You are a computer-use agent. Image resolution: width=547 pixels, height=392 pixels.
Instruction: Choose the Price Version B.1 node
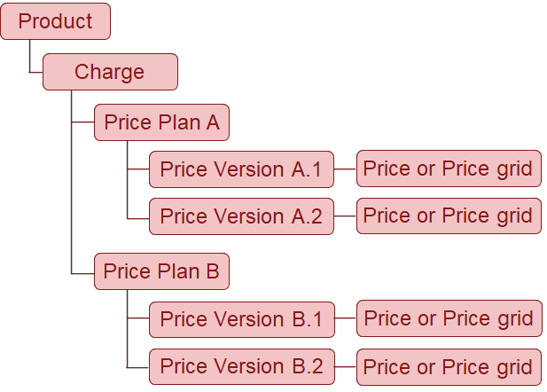(242, 319)
